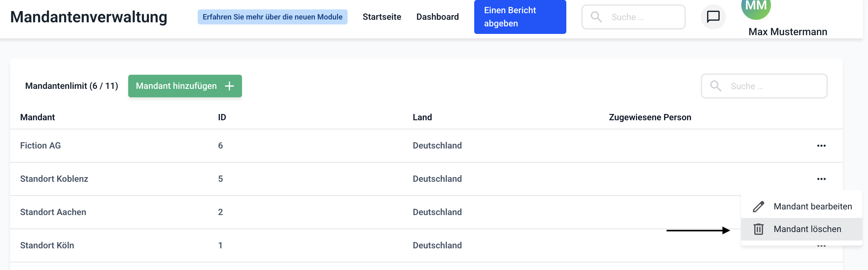This screenshot has width=868, height=270.
Task: Click the magnifier icon in header search
Action: (596, 17)
